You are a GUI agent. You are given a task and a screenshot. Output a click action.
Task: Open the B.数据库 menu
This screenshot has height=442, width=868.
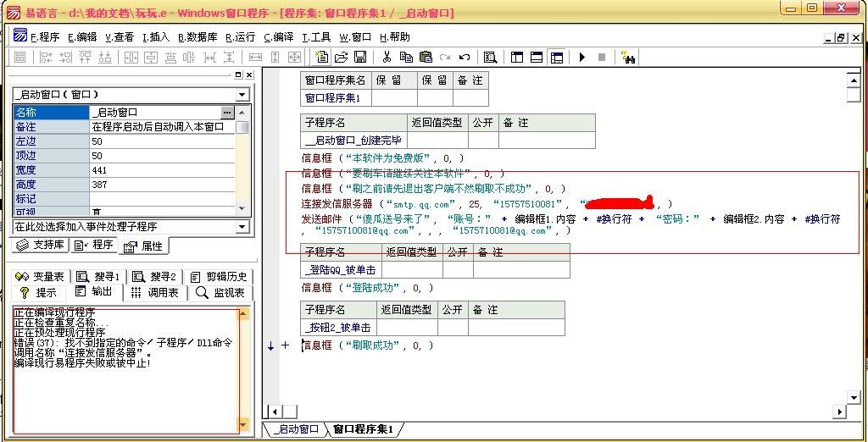[198, 37]
